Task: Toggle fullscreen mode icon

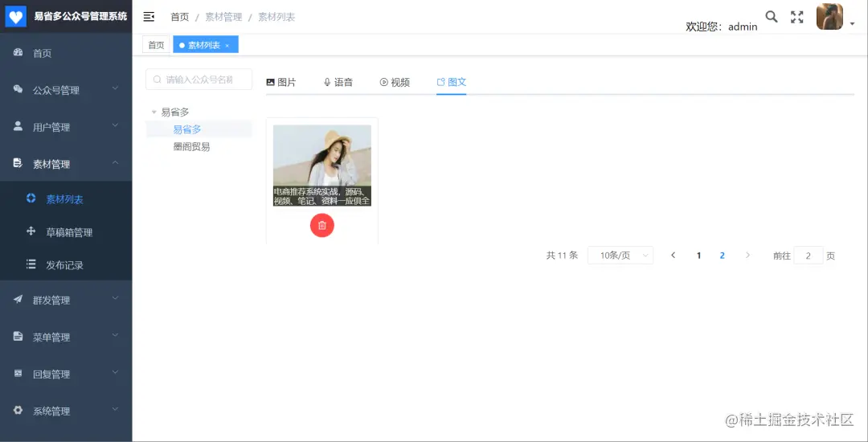Action: [796, 17]
